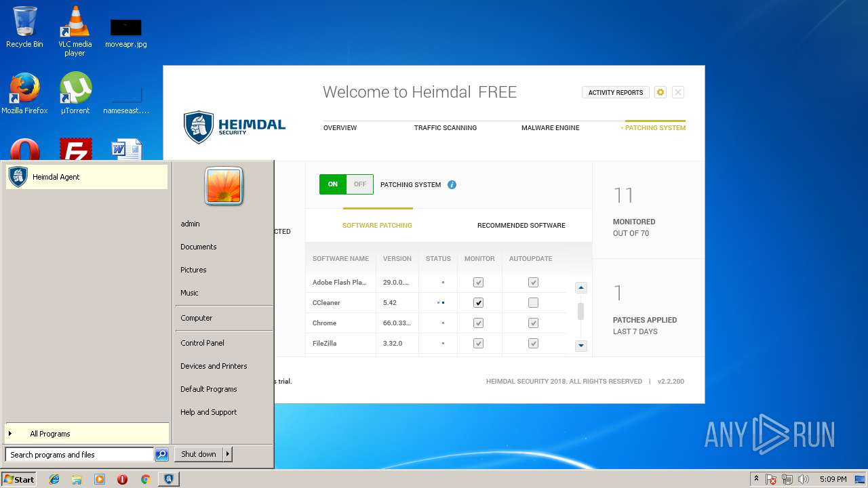The image size is (868, 488).
Task: Open Activity Reports
Action: (616, 92)
